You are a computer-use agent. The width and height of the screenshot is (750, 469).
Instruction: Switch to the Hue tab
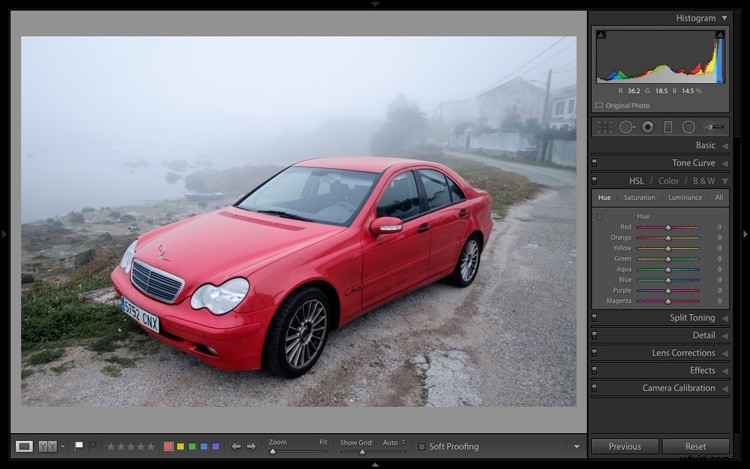[x=604, y=197]
